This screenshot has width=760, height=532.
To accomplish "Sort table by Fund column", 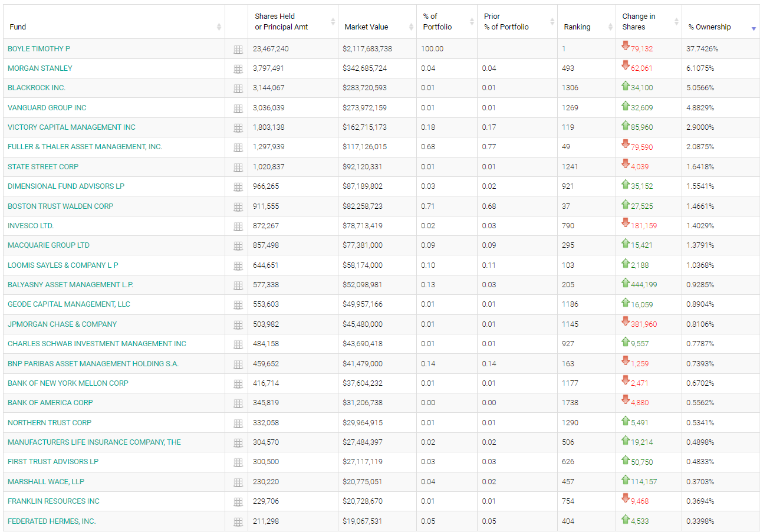I will point(114,22).
